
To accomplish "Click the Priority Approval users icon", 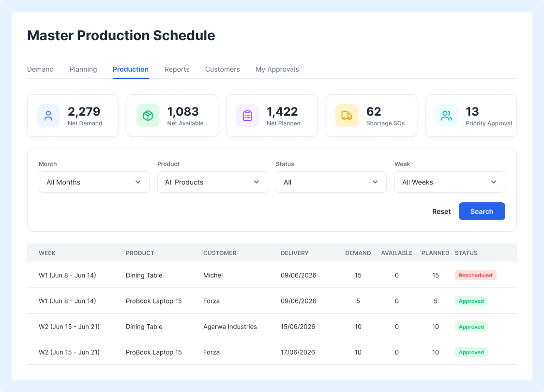I will [446, 116].
